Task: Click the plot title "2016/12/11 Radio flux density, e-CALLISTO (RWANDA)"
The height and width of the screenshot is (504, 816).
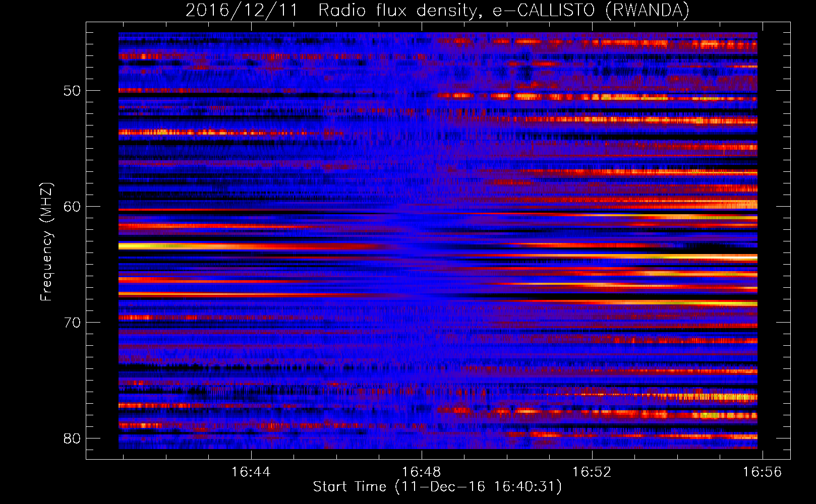Action: tap(437, 10)
